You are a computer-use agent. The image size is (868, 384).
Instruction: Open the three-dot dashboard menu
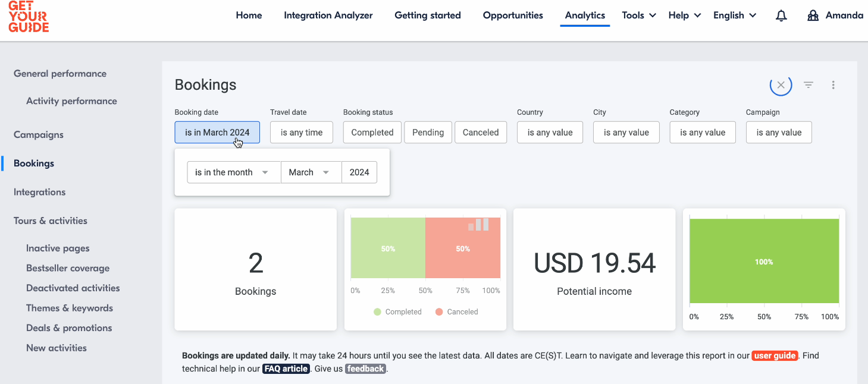(833, 85)
